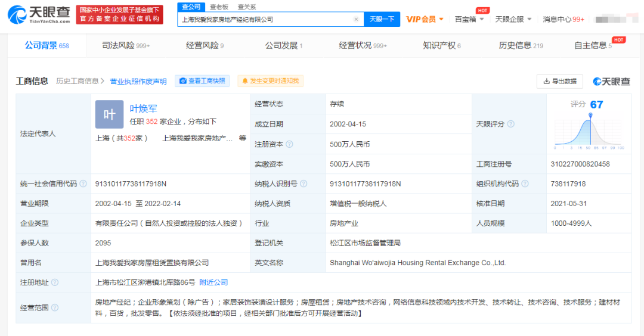644x336 pixels.
Task: Select 组织机构代码 value 738117918
Action: pos(568,184)
